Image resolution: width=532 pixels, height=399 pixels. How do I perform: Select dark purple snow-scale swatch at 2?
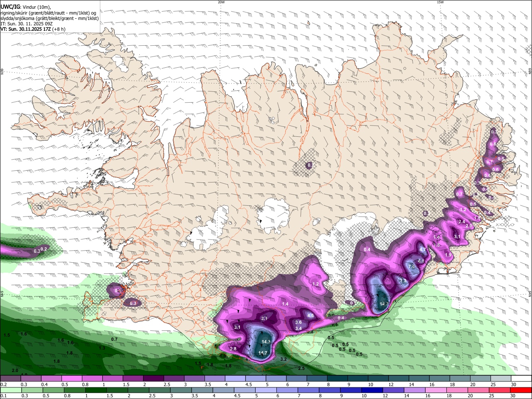pyautogui.click(x=154, y=379)
